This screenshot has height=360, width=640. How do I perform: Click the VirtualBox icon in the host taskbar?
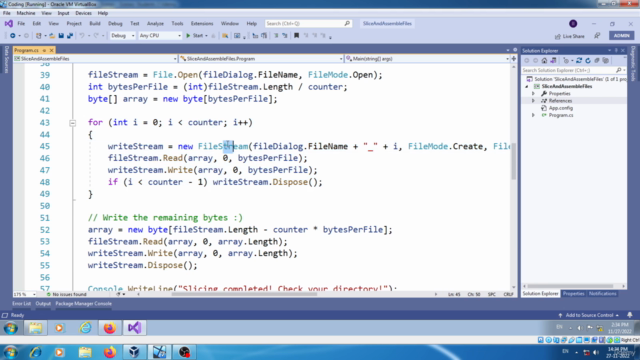(x=134, y=352)
